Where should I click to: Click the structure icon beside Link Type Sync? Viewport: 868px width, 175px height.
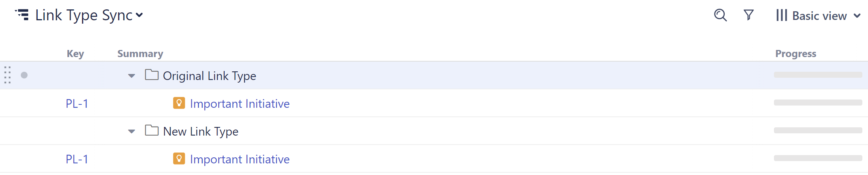click(22, 15)
